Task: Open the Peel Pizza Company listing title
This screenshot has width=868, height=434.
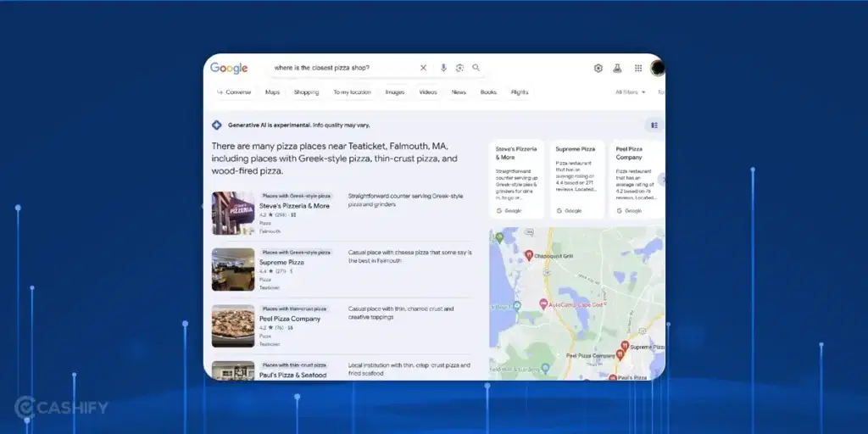Action: click(x=290, y=319)
